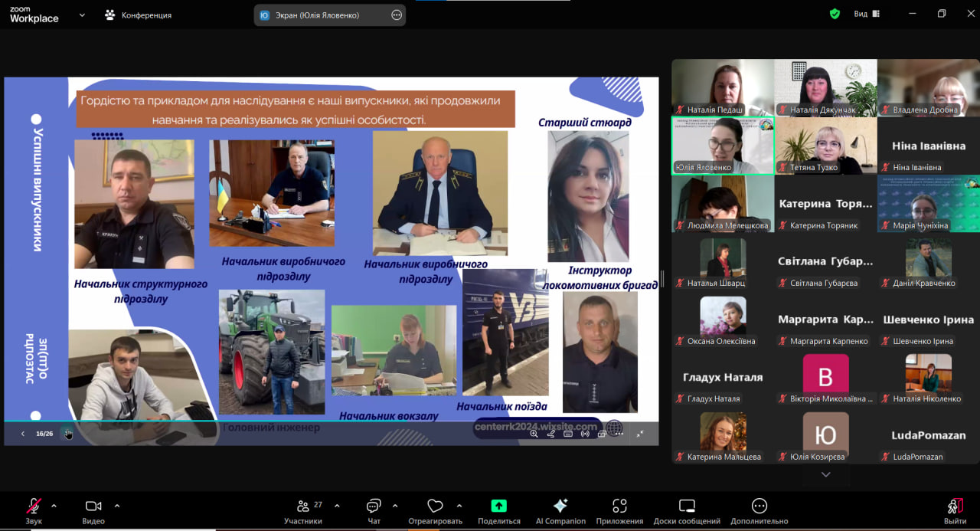Click the slide counter 16/26
Image resolution: width=980 pixels, height=531 pixels.
click(44, 434)
